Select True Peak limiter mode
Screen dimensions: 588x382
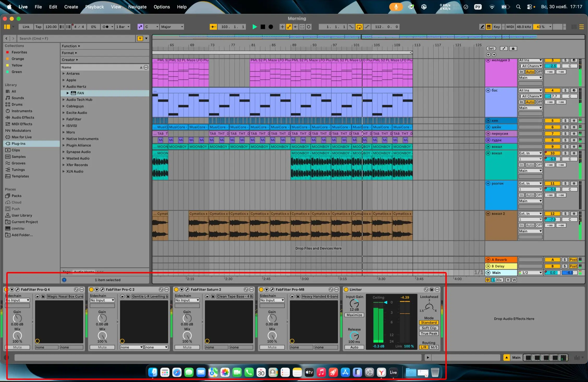[429, 334]
